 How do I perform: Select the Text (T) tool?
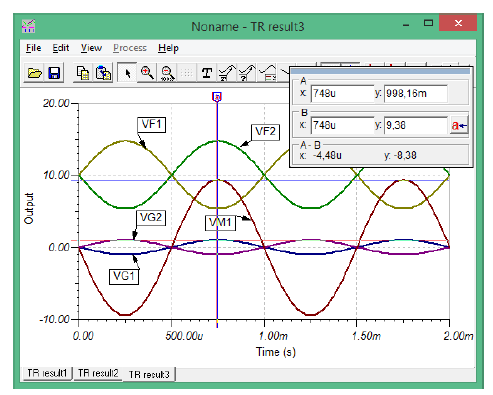pyautogui.click(x=207, y=72)
